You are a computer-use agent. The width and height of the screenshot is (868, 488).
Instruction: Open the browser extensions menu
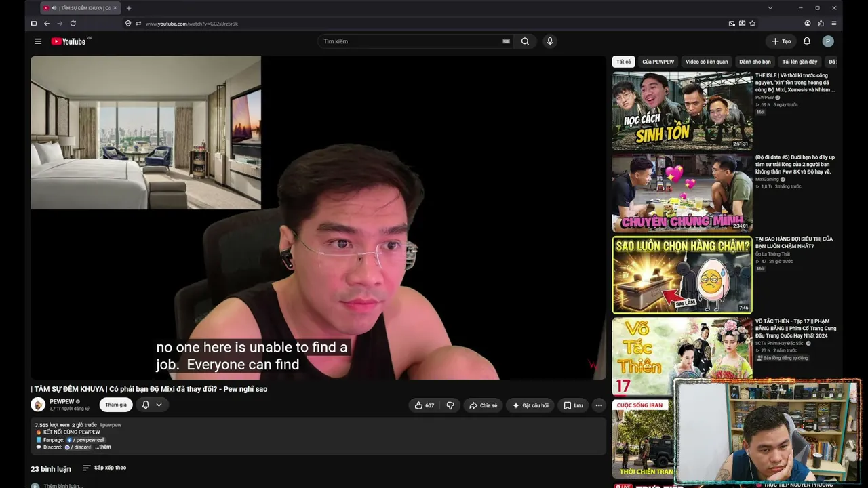(821, 23)
